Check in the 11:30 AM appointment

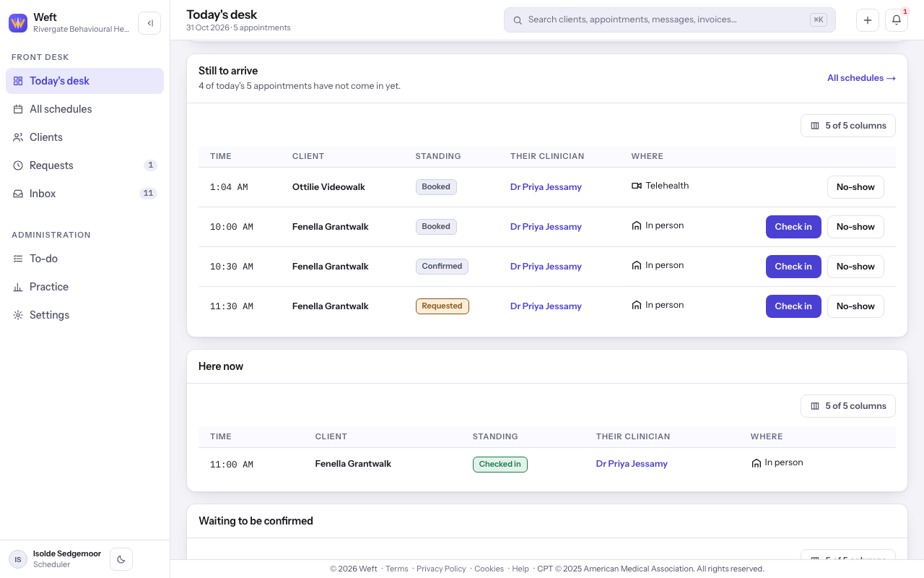(x=793, y=306)
